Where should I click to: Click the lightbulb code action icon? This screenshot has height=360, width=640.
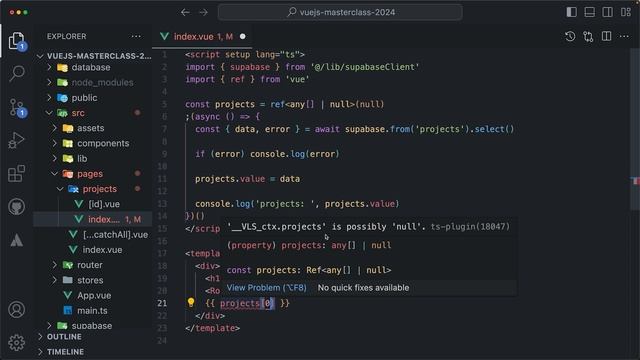coord(191,302)
